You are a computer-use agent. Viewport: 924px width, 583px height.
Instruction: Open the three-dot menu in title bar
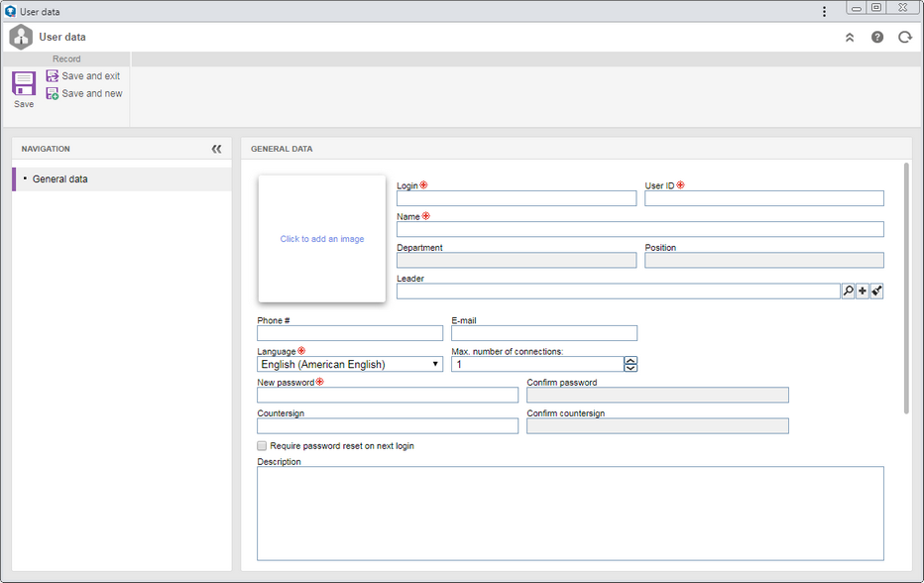tap(824, 11)
